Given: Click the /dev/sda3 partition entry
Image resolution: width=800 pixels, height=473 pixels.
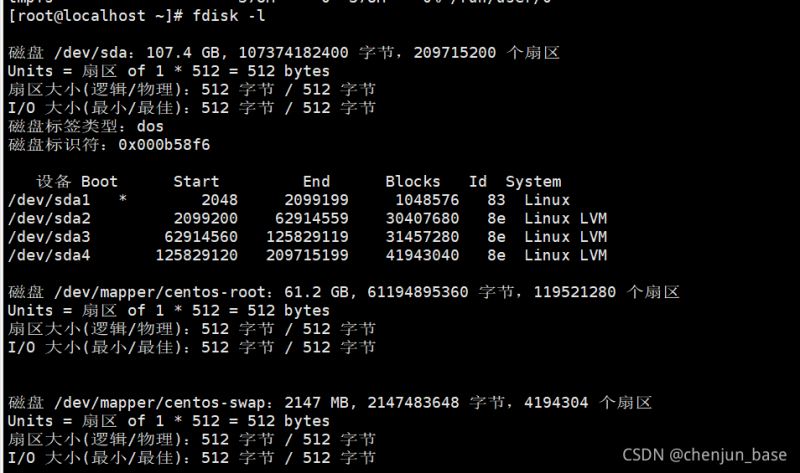Looking at the screenshot, I should tap(49, 237).
